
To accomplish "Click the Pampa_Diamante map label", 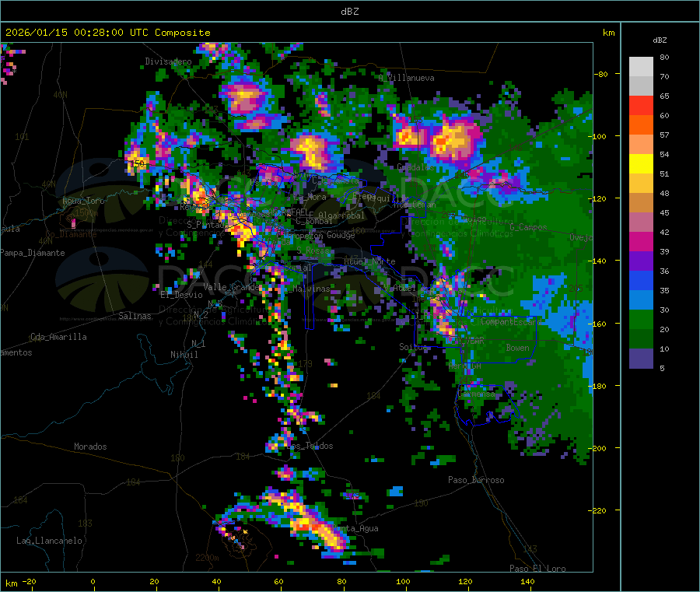I will (x=32, y=253).
